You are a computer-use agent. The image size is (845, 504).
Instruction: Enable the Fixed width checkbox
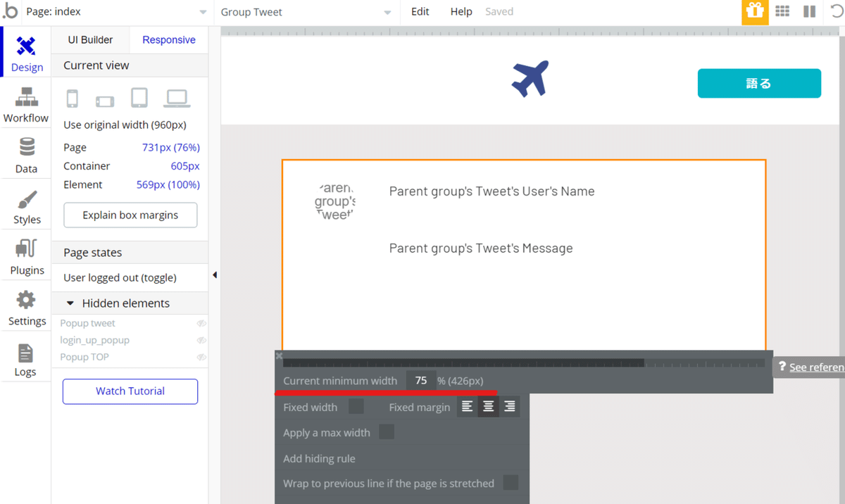pos(356,407)
